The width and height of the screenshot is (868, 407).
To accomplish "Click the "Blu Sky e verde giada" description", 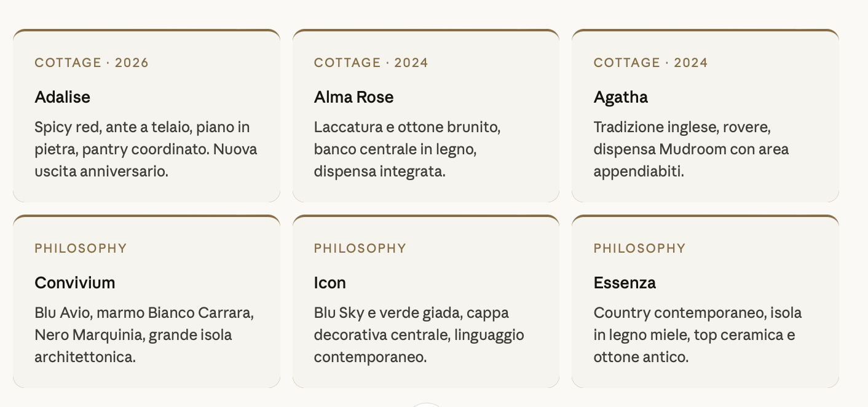I will 419,335.
